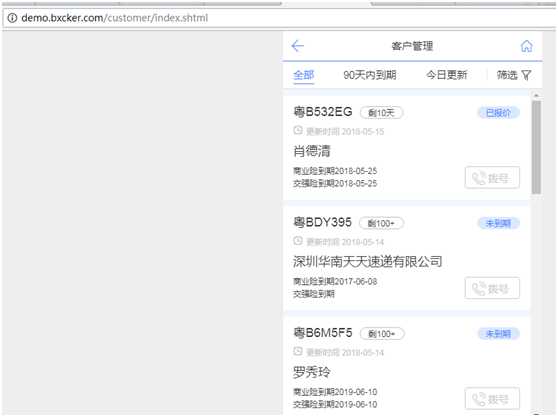
Task: Click the browser address bar URL
Action: tap(115, 18)
